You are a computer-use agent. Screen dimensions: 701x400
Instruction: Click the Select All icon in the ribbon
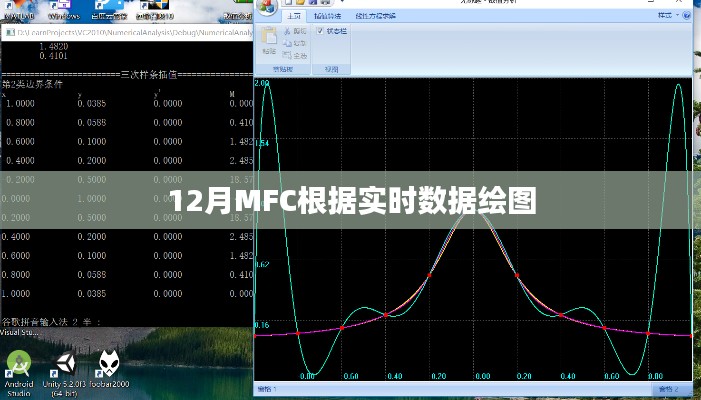pyautogui.click(x=288, y=54)
